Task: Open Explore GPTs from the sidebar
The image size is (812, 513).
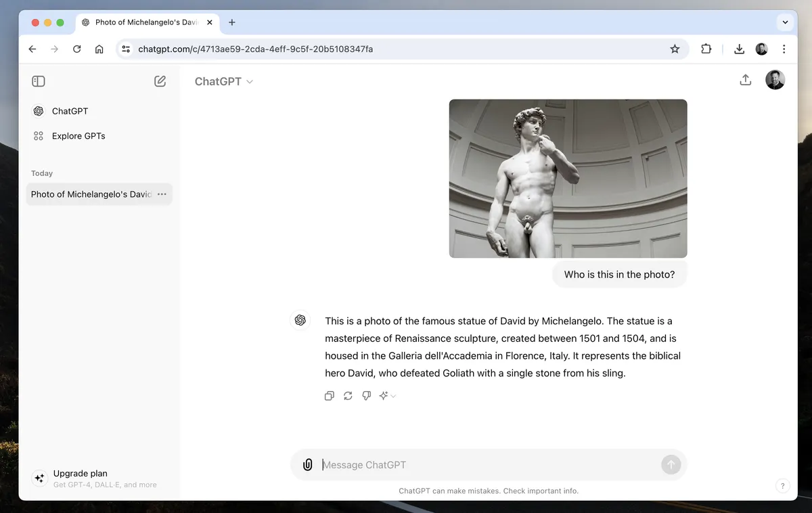Action: [78, 136]
